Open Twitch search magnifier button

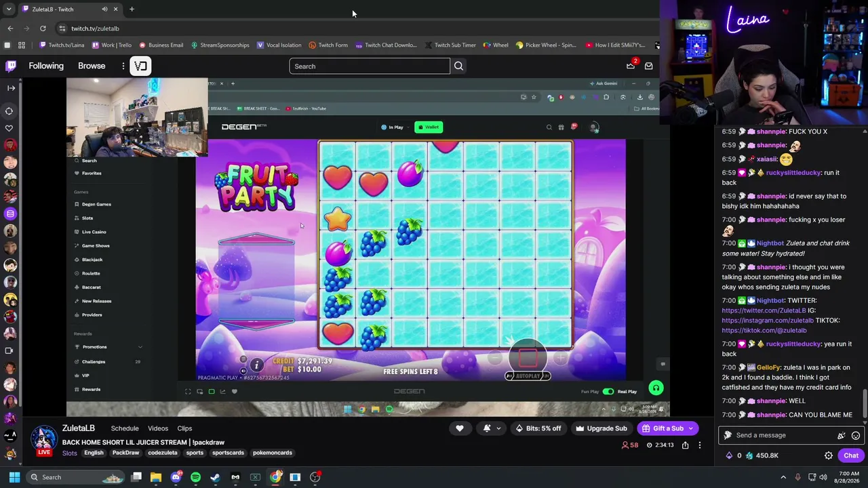[x=458, y=66]
